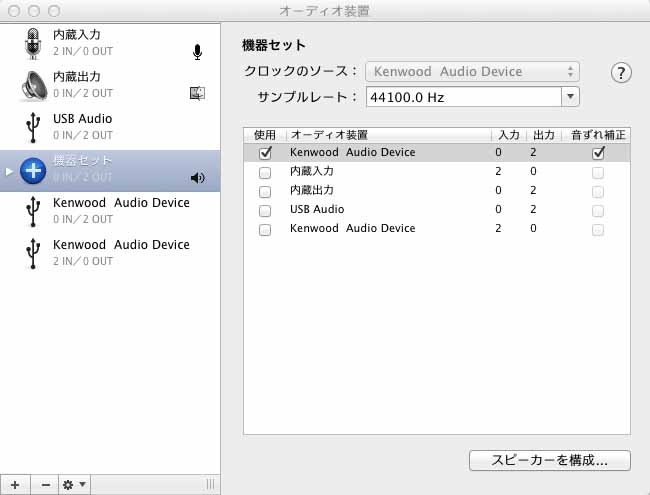Toggle 音ずれ補正 for 内蔵出力 row

pyautogui.click(x=598, y=192)
